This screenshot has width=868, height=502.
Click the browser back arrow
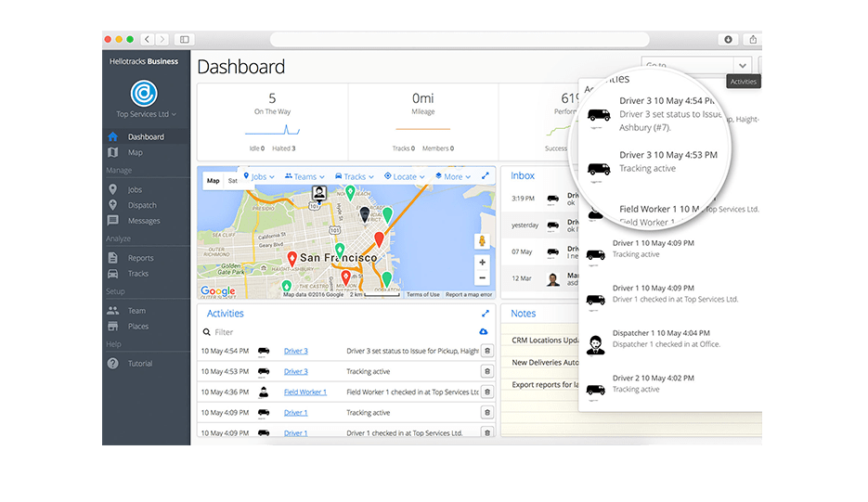(147, 39)
